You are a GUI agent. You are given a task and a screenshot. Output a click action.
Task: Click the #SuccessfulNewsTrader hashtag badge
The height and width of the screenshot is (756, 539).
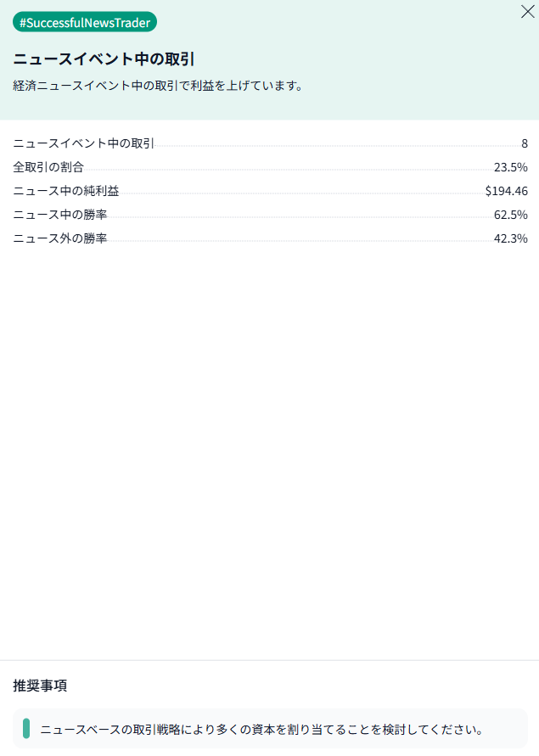coord(85,23)
